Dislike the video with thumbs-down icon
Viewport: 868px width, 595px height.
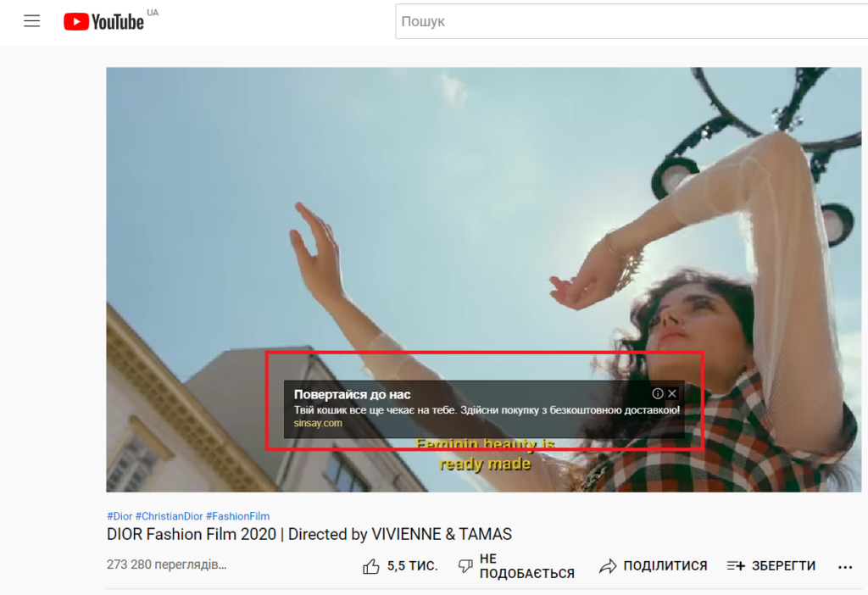click(x=465, y=566)
